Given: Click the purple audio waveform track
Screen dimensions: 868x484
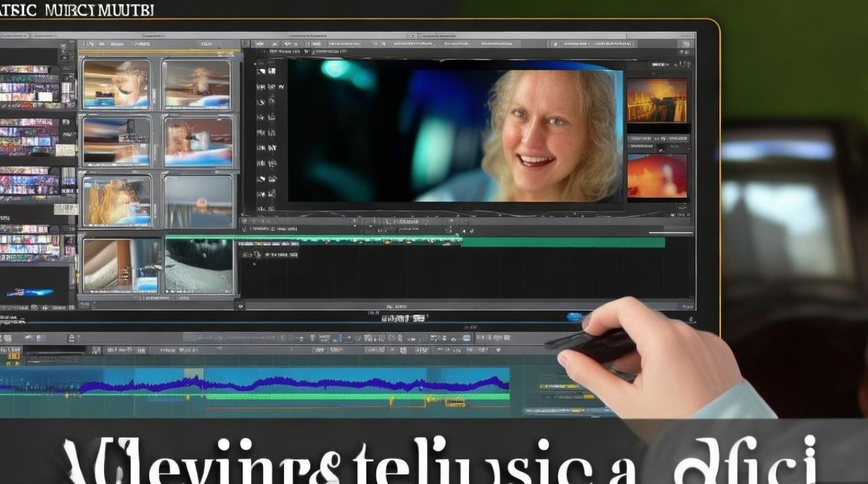Looking at the screenshot, I should (291, 384).
